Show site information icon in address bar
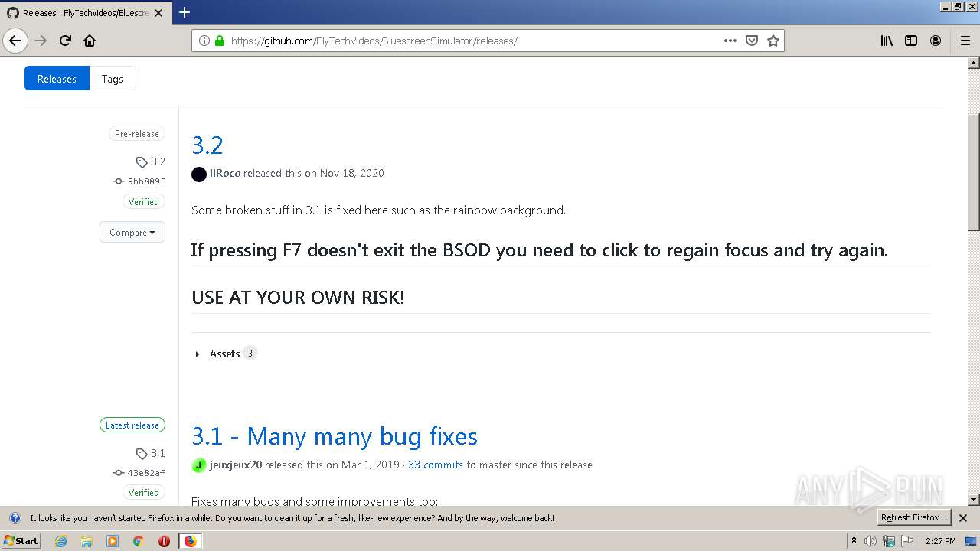Screen dimensions: 980x551 coord(204,41)
